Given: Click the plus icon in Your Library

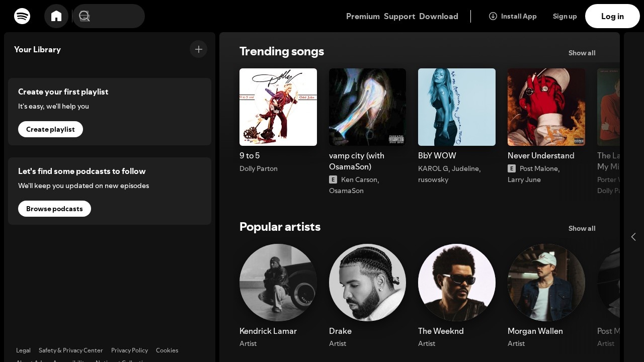Looking at the screenshot, I should tap(199, 49).
